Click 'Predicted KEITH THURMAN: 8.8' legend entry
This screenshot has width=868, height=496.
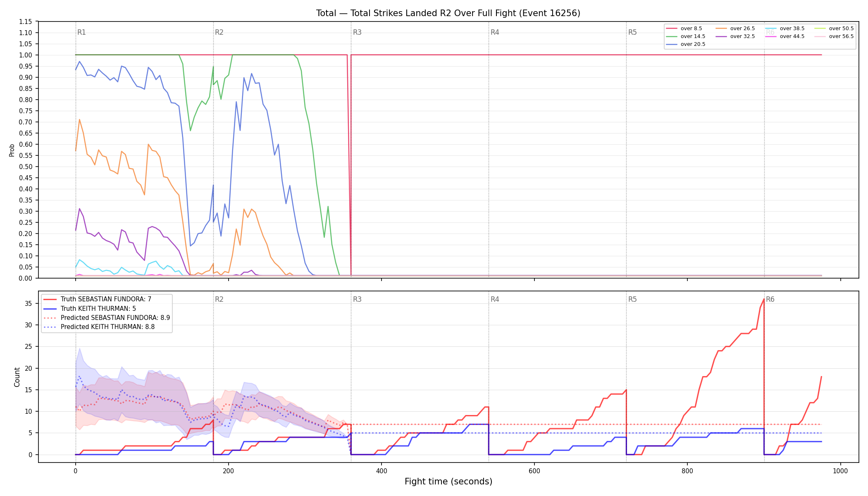pos(99,327)
